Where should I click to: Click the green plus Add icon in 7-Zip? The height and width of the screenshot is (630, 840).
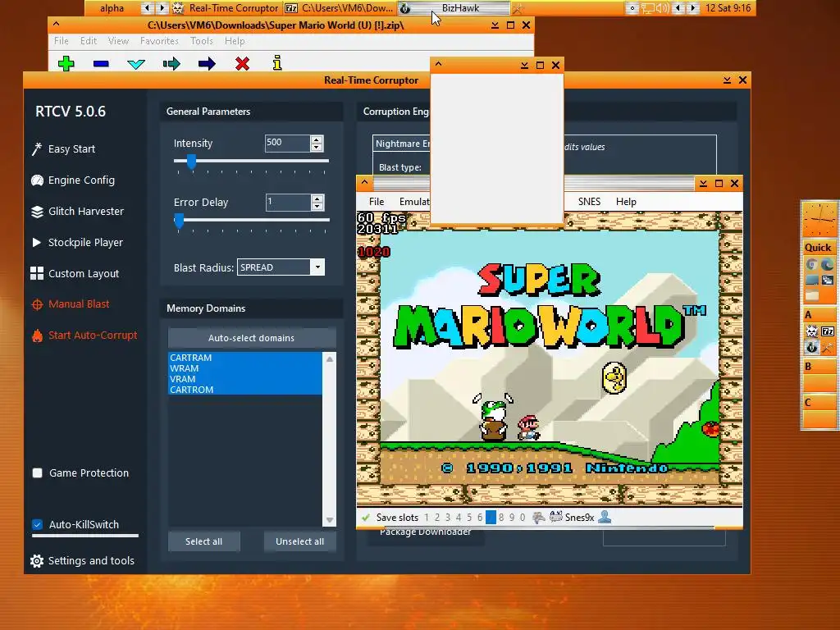pos(66,64)
